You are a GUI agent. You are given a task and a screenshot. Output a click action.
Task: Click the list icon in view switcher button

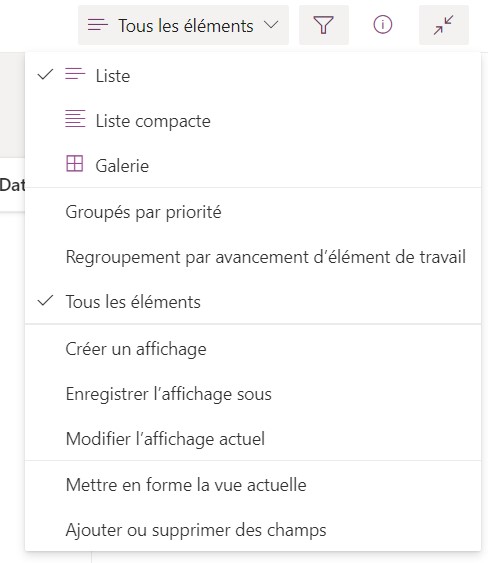[x=98, y=25]
